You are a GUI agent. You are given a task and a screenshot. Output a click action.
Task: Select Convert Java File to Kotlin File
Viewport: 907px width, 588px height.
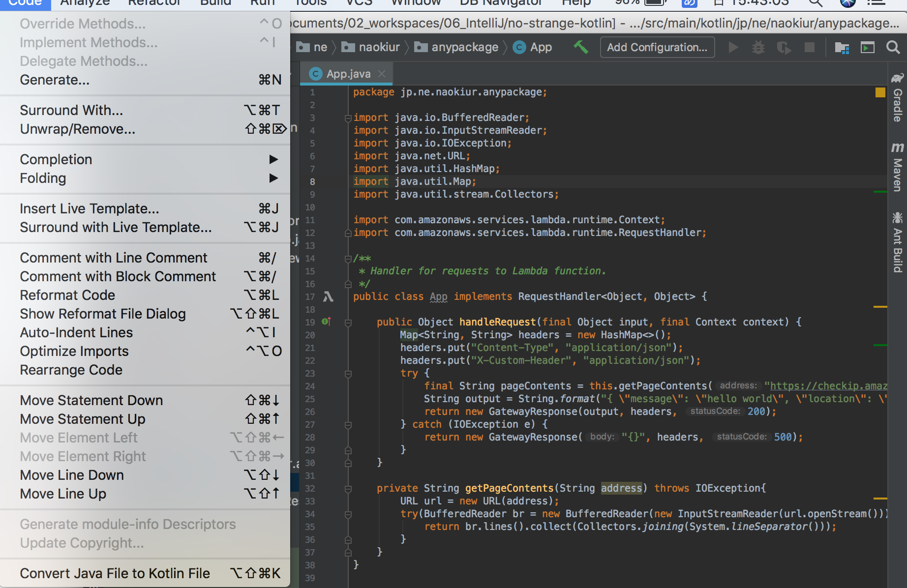tap(145, 573)
